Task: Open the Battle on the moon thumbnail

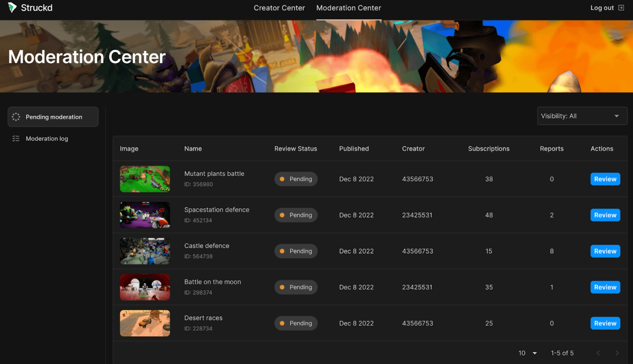Action: click(x=145, y=287)
